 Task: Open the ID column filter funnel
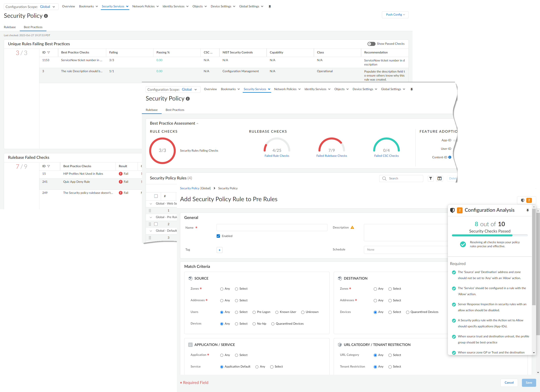point(49,52)
